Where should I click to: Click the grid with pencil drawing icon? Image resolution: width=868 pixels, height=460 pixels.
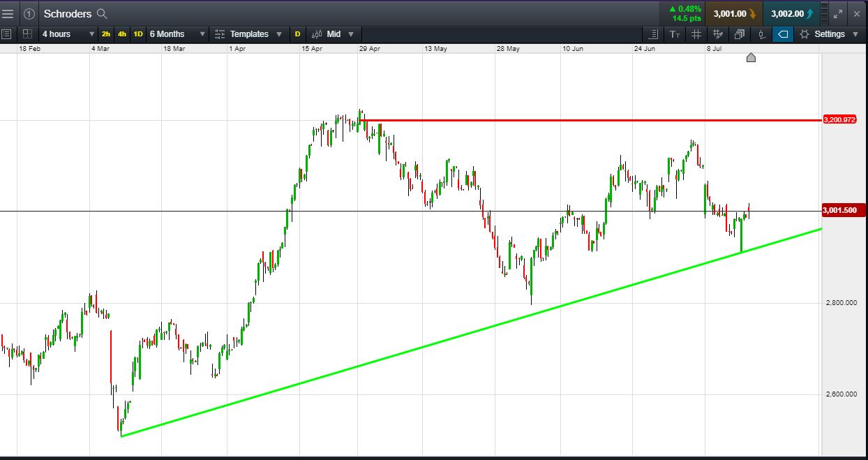coord(718,34)
